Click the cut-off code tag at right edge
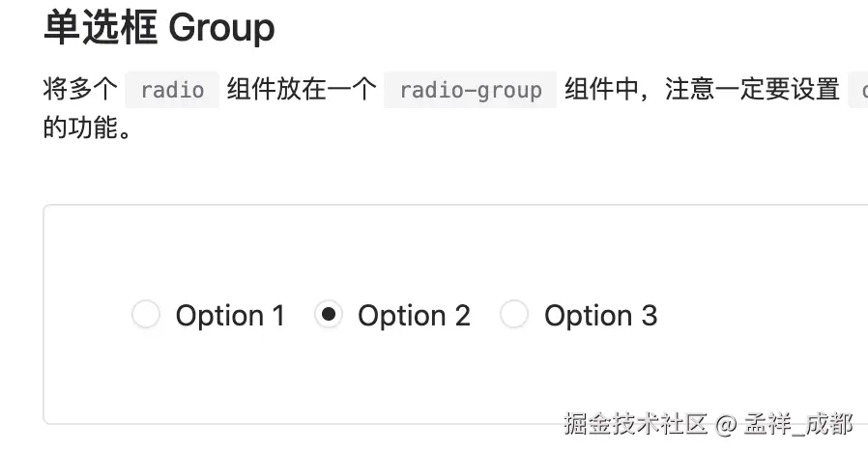The width and height of the screenshot is (868, 452). click(858, 90)
